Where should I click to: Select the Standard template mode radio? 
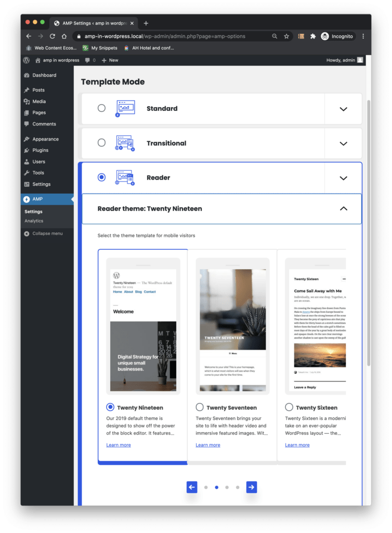pyautogui.click(x=101, y=108)
